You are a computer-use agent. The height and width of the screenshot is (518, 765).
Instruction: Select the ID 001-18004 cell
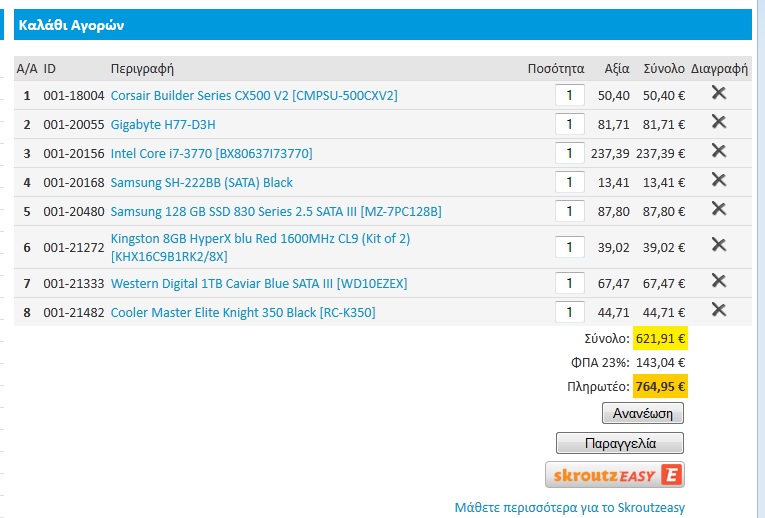(x=74, y=96)
